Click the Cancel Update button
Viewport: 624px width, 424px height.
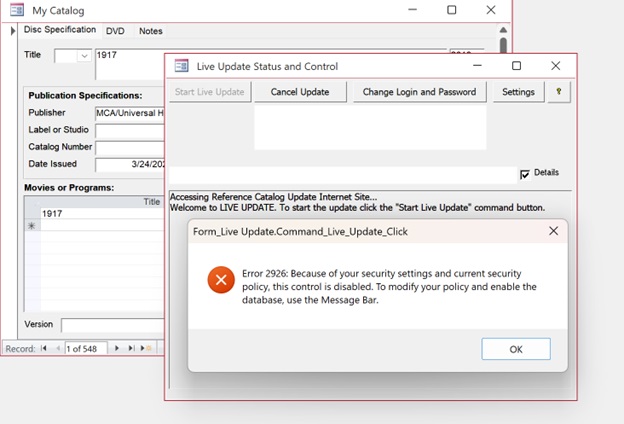(x=299, y=92)
